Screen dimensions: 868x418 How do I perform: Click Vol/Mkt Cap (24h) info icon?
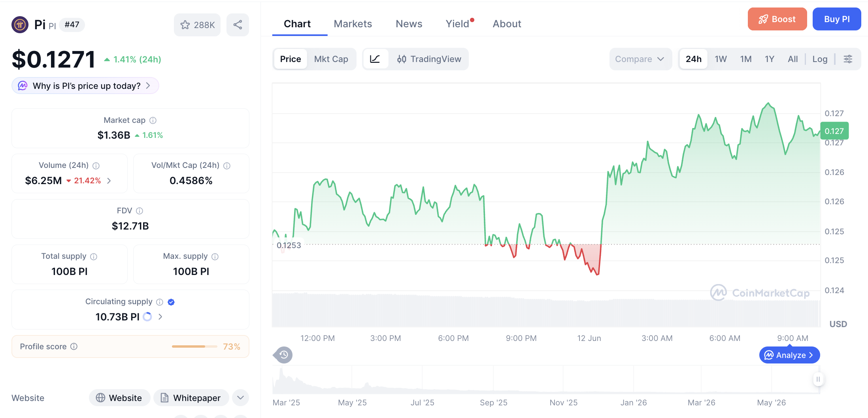[x=227, y=166]
